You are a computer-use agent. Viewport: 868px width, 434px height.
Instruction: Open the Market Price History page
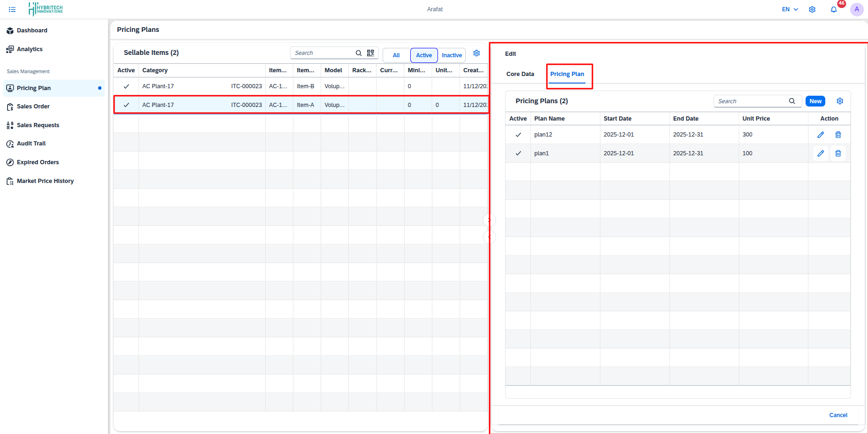coord(45,181)
